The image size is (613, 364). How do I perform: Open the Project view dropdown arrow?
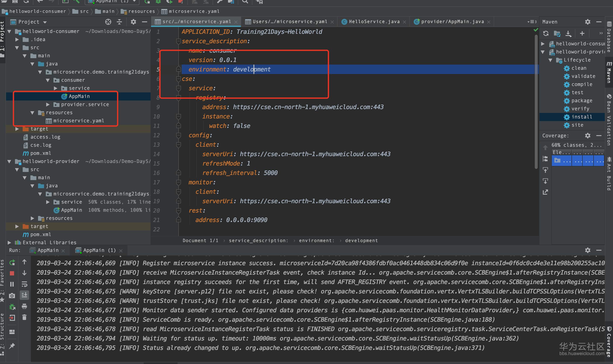point(45,22)
